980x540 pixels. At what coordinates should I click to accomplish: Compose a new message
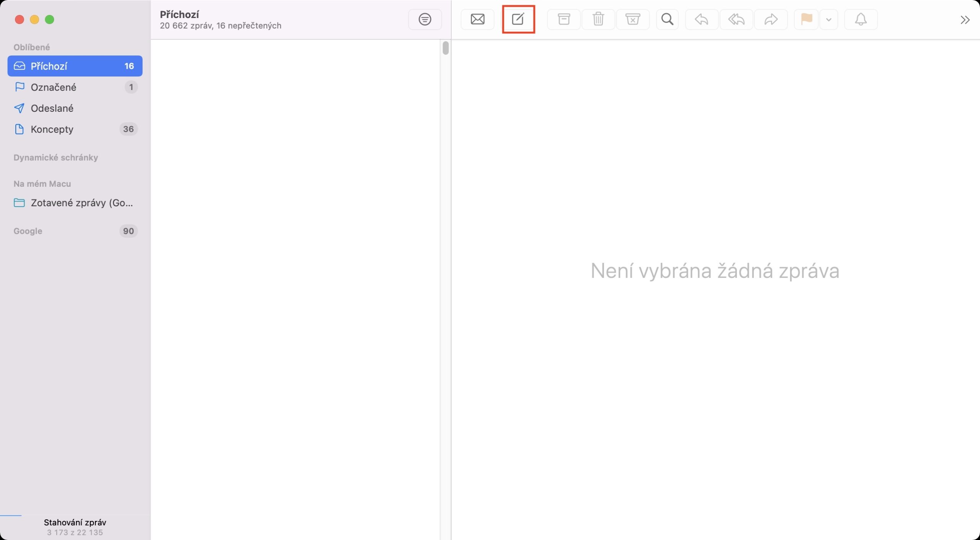(x=518, y=19)
